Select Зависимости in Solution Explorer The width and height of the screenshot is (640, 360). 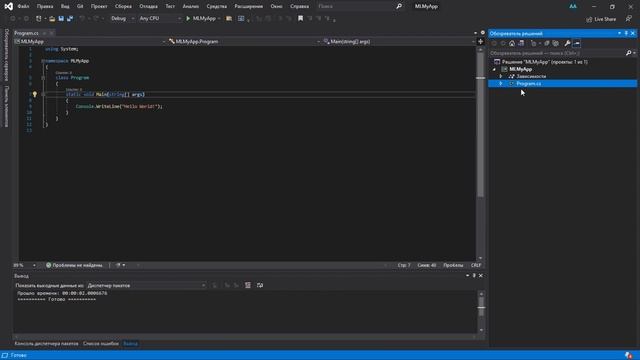pos(531,76)
